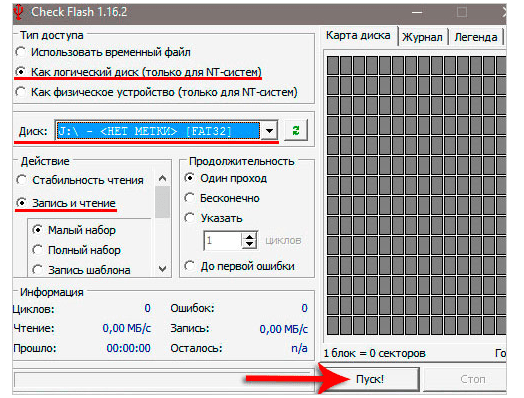The width and height of the screenshot is (524, 398).
Task: Click the 'Диск:' label
Action: coord(33,131)
